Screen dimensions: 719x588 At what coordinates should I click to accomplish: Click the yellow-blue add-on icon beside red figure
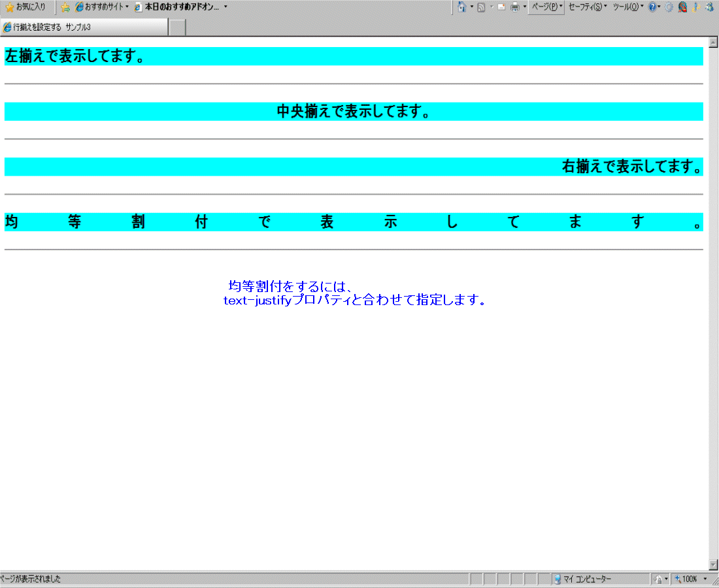(697, 7)
